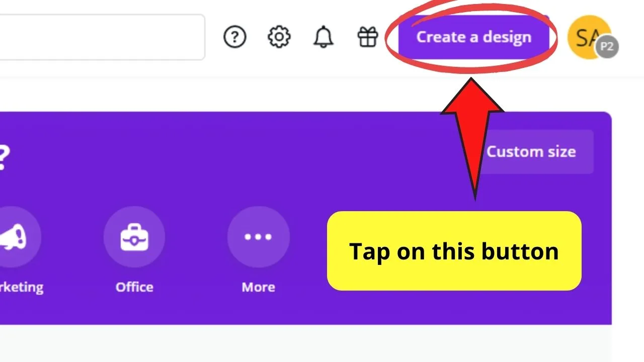The height and width of the screenshot is (362, 644).
Task: Click the P2 badge on avatar
Action: pos(607,47)
